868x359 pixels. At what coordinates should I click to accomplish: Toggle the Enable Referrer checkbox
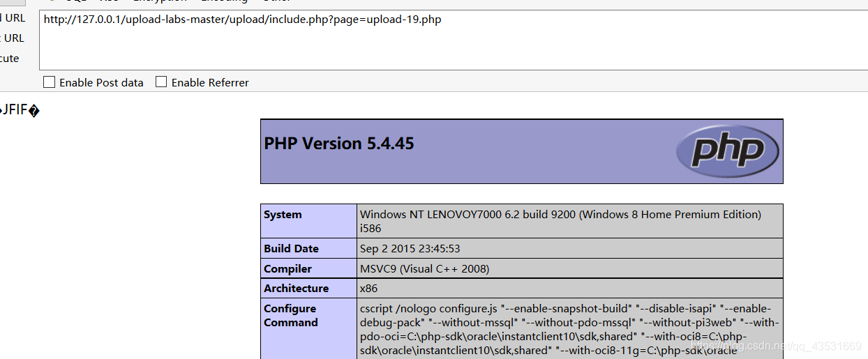161,82
